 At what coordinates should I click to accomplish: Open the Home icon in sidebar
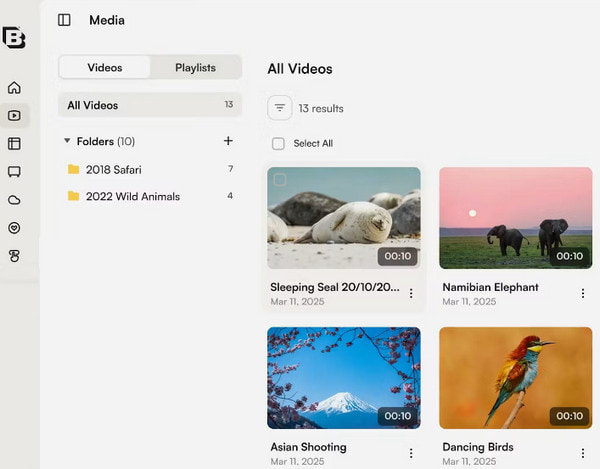(14, 88)
